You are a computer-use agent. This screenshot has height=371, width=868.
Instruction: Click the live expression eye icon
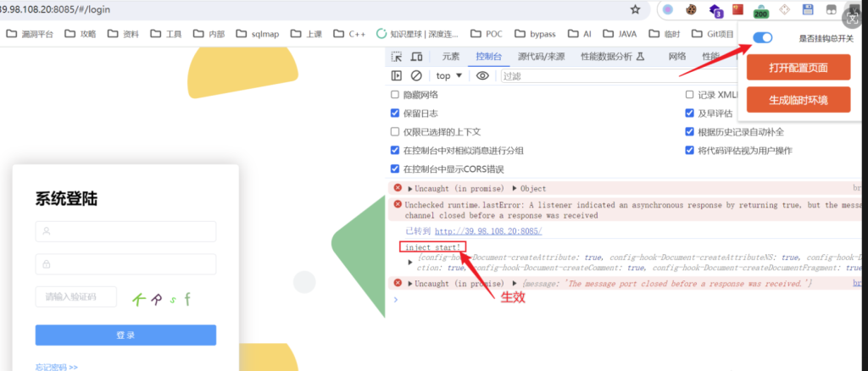point(482,75)
